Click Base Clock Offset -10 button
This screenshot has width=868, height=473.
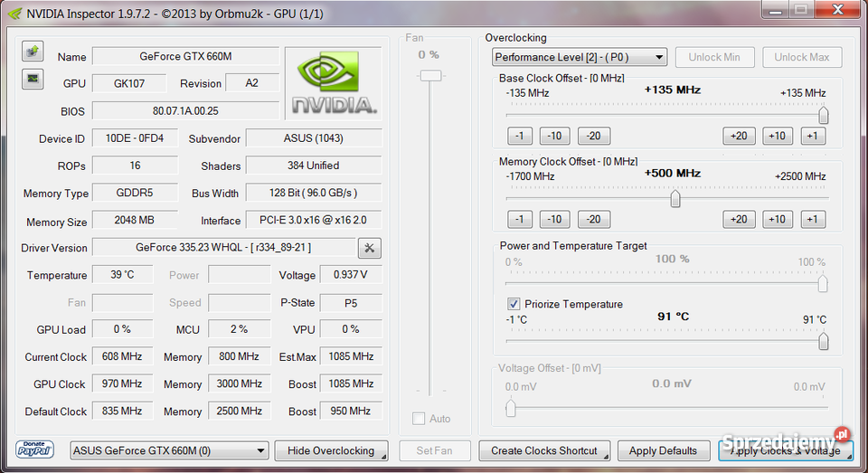pos(554,136)
